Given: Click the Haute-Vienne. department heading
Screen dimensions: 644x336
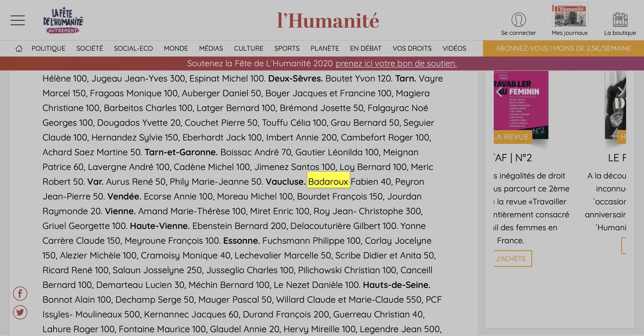Looking at the screenshot, I should (x=159, y=226).
